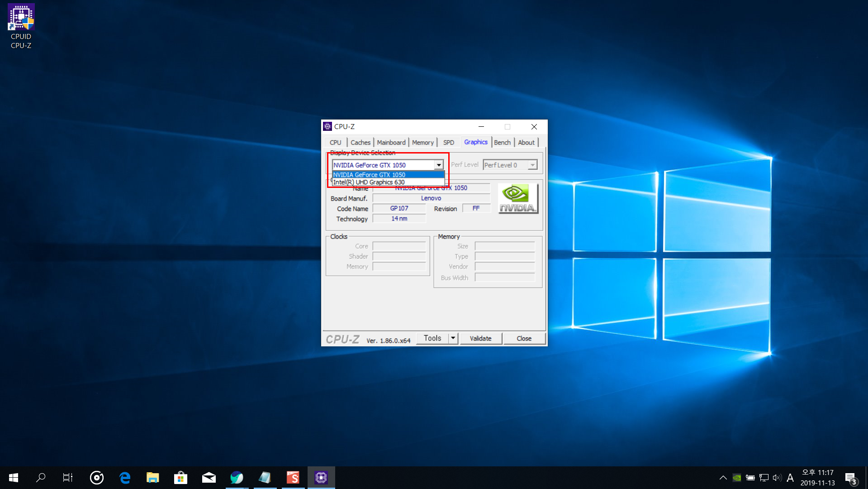Switch to the Bench tab
Image resolution: width=868 pixels, height=489 pixels.
pos(502,142)
